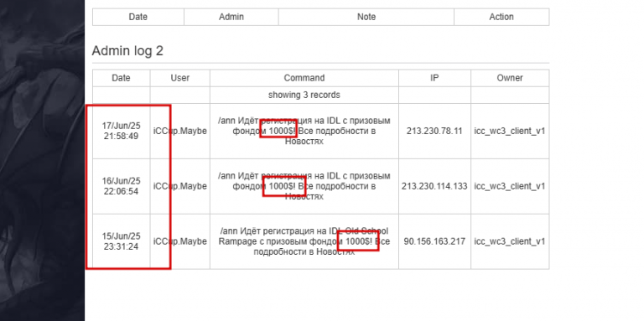Click Date header in Admin log 2
This screenshot has width=644, height=321.
121,78
